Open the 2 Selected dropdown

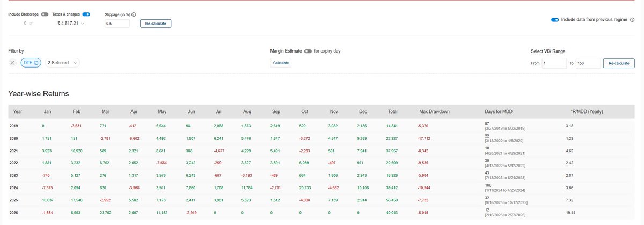(62, 63)
